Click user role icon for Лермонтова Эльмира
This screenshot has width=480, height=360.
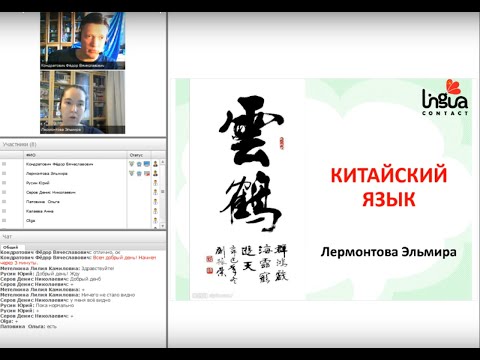click(x=155, y=173)
